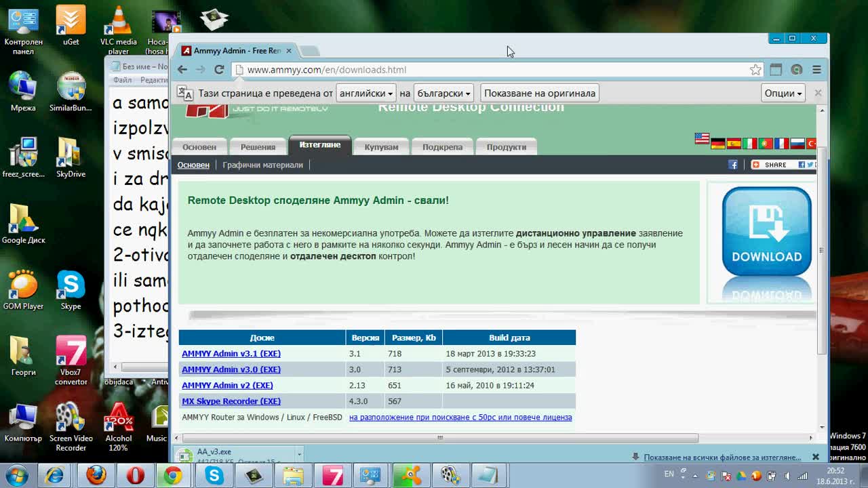Image resolution: width=868 pixels, height=488 pixels.
Task: Open Графични материали sub-navigation link
Action: pos(262,165)
